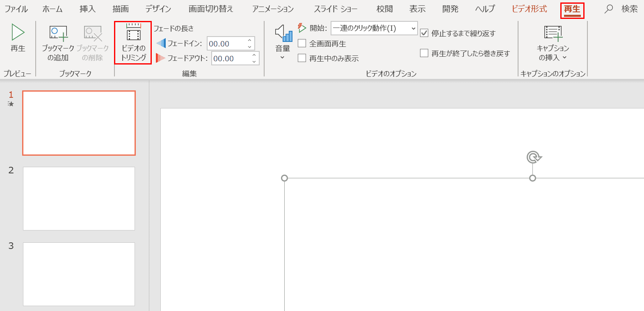Decrease Fade In duration with down arrow
644x311 pixels.
249,47
